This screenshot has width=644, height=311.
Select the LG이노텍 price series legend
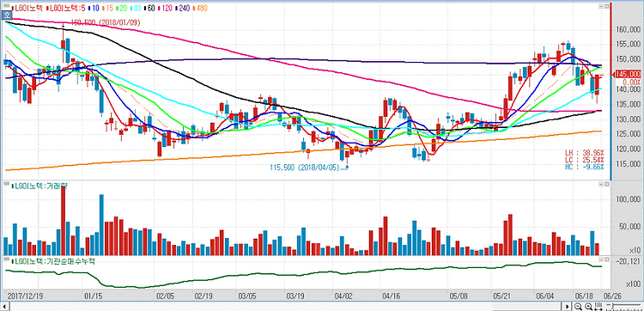point(27,9)
